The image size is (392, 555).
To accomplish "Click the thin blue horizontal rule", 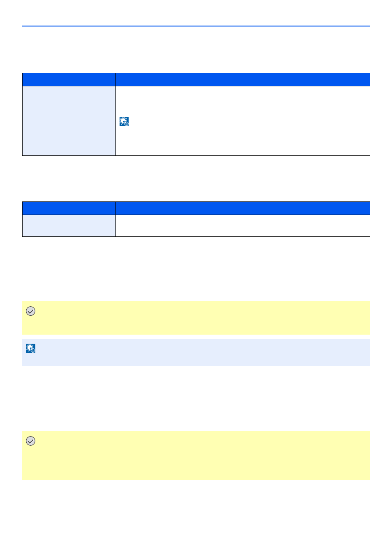I will coord(196,26).
